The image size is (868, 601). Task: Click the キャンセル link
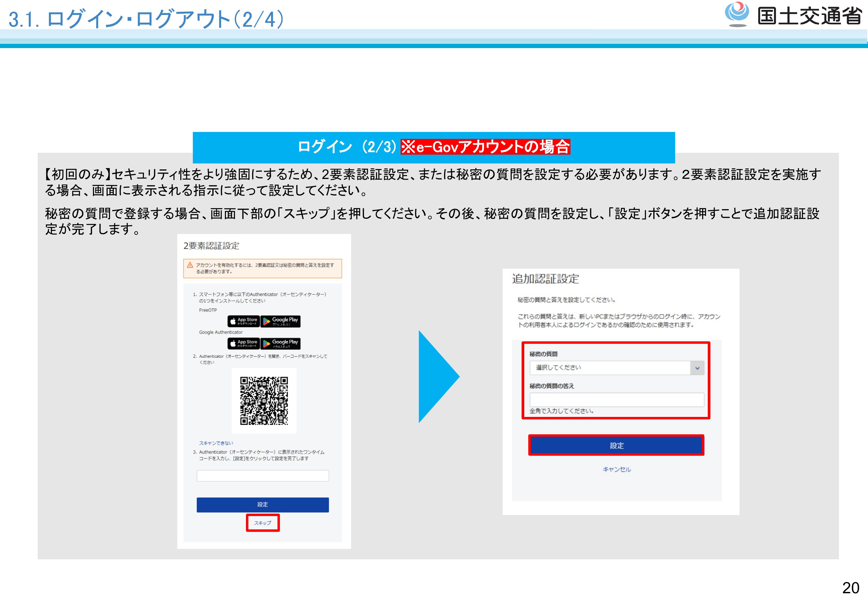pyautogui.click(x=617, y=470)
